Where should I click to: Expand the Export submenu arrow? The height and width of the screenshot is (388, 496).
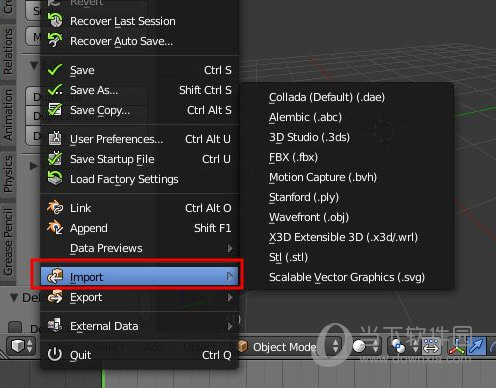[230, 297]
